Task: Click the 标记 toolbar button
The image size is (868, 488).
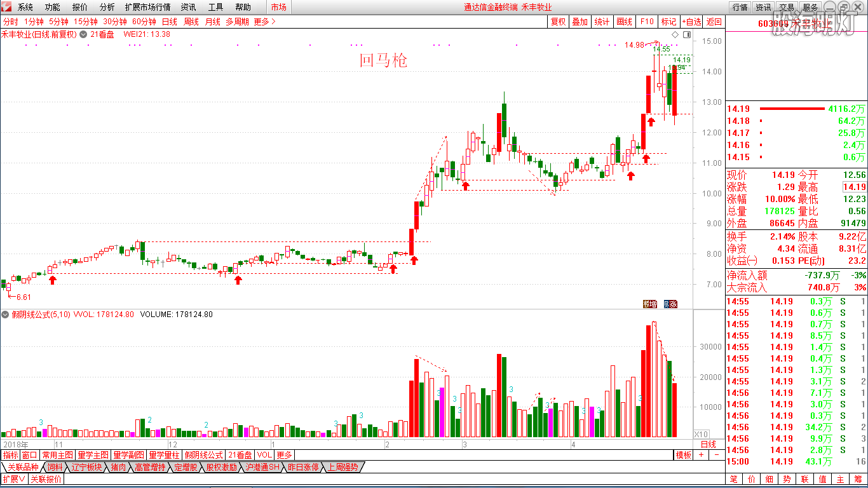Action: [668, 22]
